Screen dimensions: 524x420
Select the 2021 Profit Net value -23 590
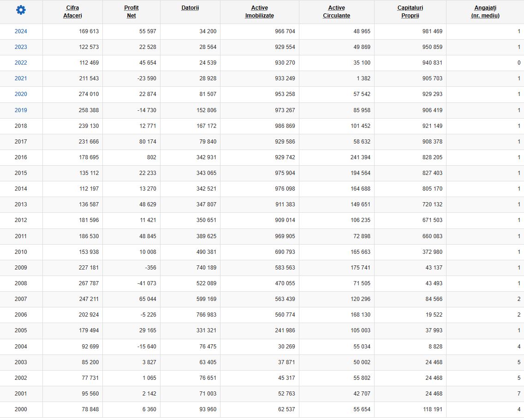tap(147, 78)
